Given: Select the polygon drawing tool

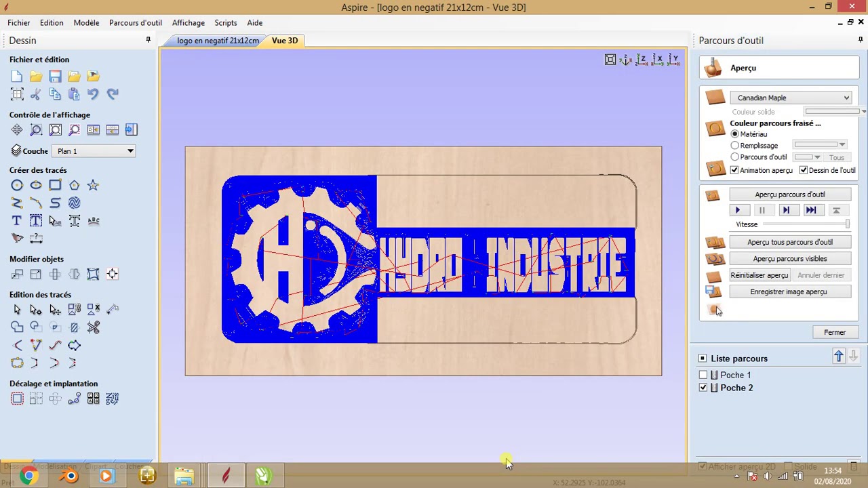Looking at the screenshot, I should [x=74, y=185].
